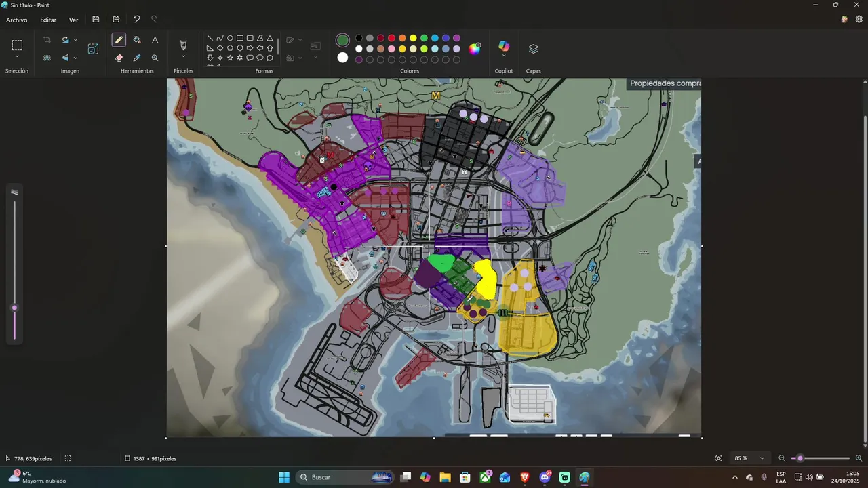This screenshot has height=488, width=868.
Task: Select the Text tool
Action: click(155, 40)
